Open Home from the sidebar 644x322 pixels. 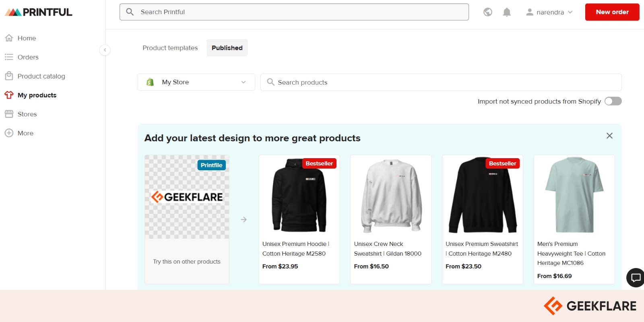coord(27,38)
